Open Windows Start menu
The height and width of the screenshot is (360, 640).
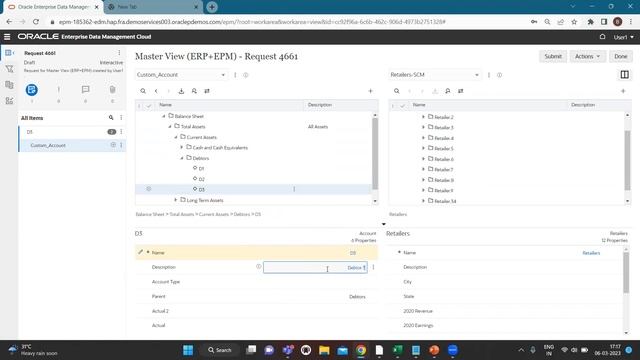pos(188,350)
